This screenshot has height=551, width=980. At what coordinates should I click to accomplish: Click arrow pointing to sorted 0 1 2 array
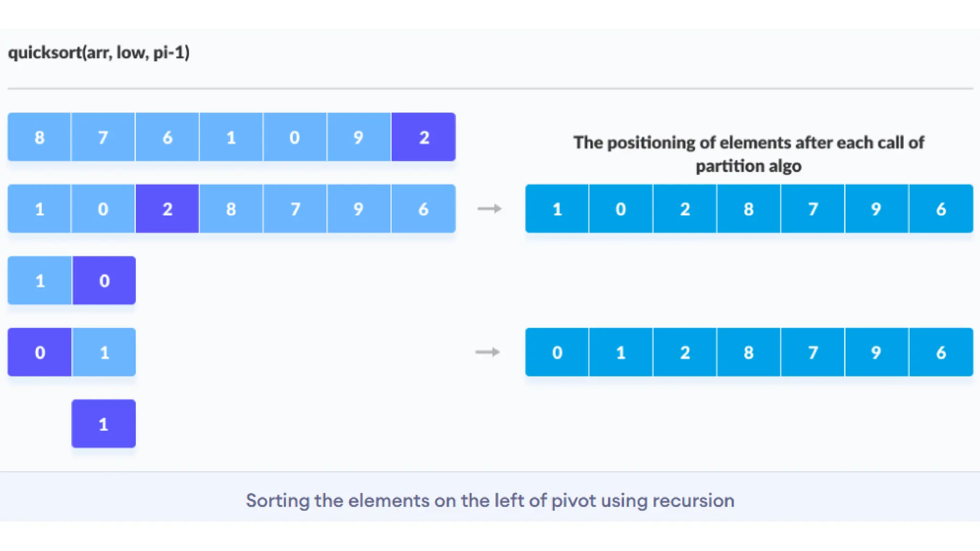pos(488,352)
